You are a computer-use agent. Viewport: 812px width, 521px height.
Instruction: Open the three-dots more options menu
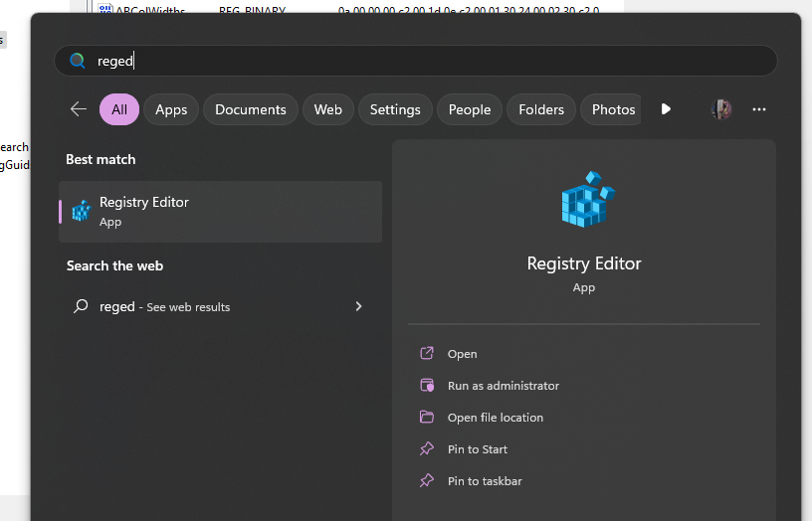759,109
